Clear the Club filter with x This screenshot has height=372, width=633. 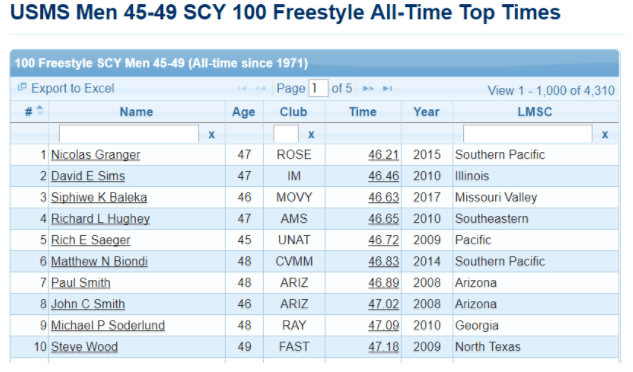(x=311, y=135)
